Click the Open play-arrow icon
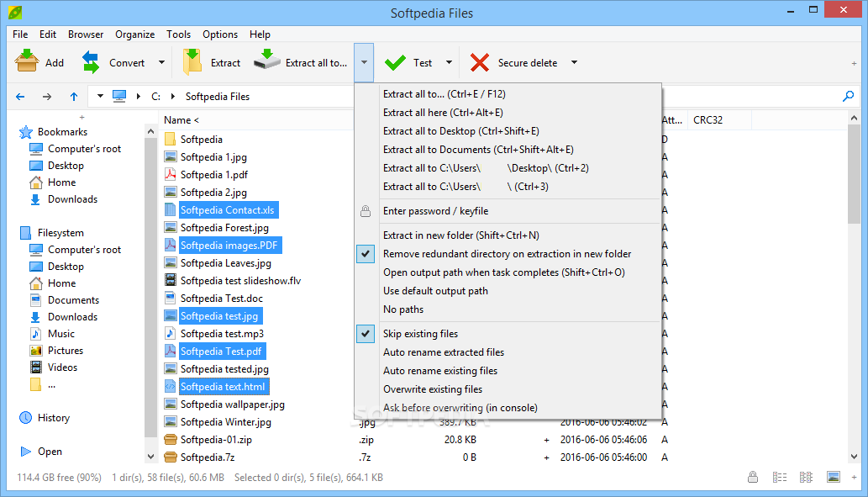 coord(25,452)
